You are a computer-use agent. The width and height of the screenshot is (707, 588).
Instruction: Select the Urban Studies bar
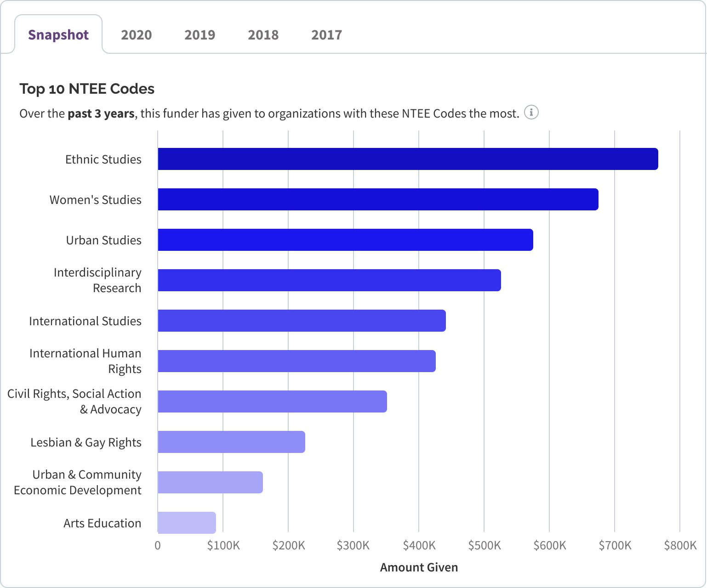pos(345,240)
